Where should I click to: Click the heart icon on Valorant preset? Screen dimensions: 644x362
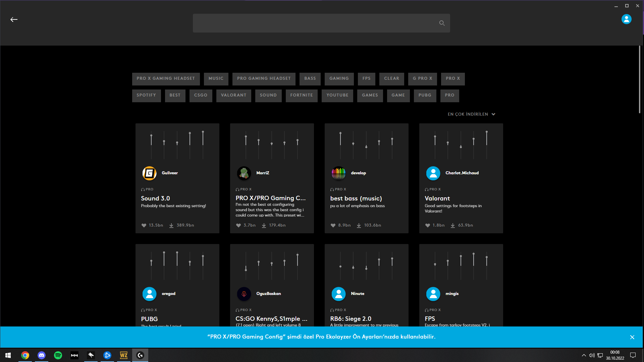tap(428, 226)
